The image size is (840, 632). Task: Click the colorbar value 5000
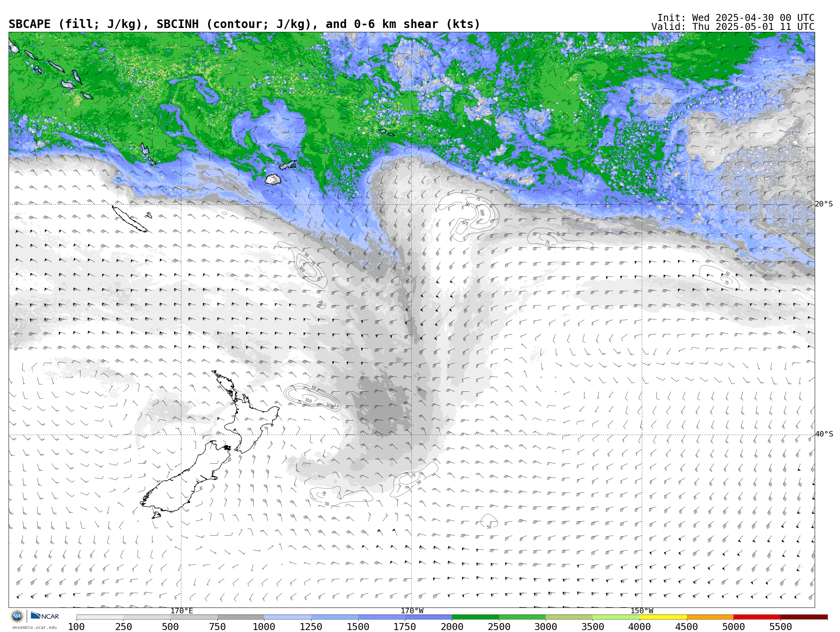pos(733,627)
